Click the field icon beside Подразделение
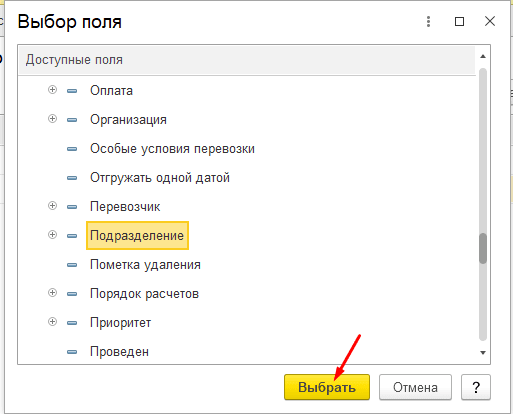 tap(72, 236)
